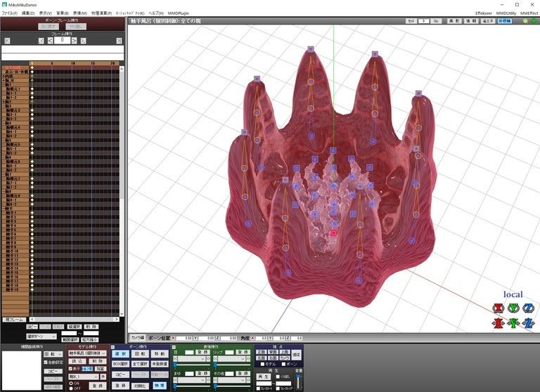Toggle the フレ・ストップ checkbox in the playback panel
Image resolution: width=540 pixels, height=392 pixels.
(278, 388)
